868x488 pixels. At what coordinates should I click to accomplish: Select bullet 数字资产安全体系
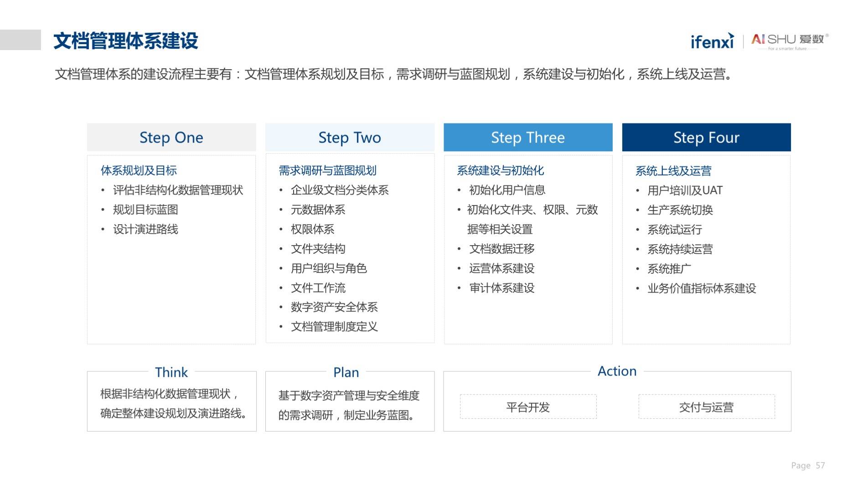click(x=334, y=307)
